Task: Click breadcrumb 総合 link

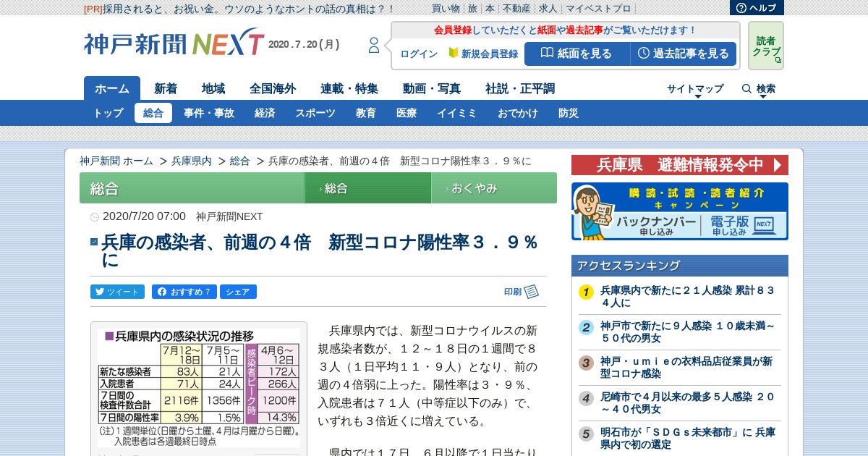Action: (240, 161)
